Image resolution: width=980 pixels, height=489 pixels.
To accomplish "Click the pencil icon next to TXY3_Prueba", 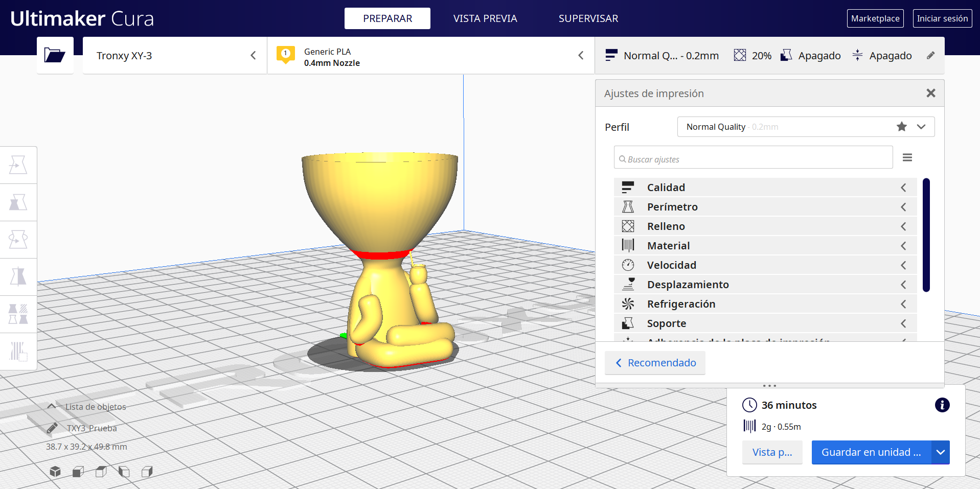I will 52,428.
